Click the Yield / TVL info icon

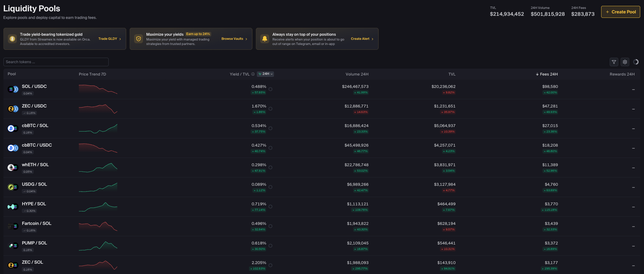253,74
